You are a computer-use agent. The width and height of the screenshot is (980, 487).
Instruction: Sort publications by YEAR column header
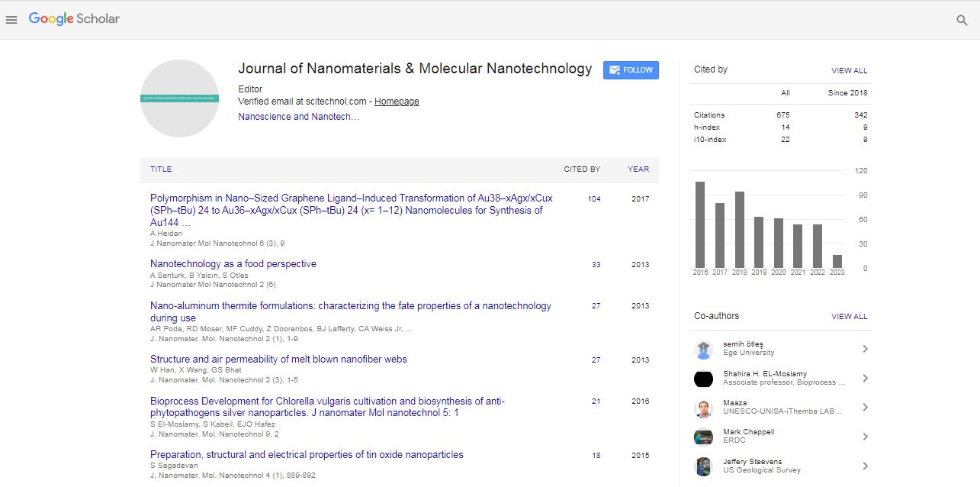pos(638,169)
